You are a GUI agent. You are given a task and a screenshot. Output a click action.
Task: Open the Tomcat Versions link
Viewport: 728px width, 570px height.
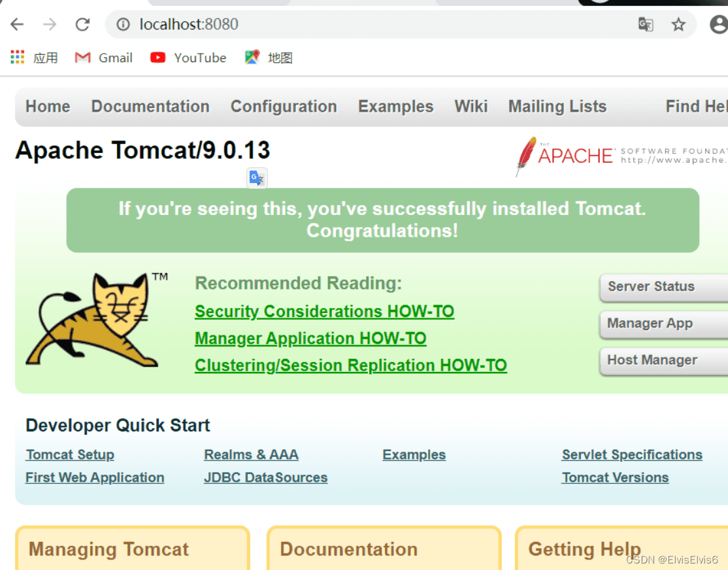[x=616, y=478]
